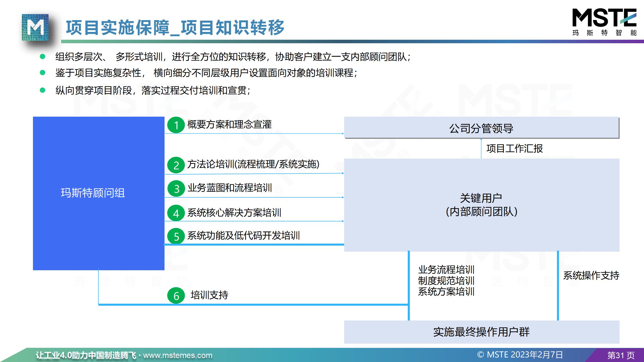The image size is (644, 362).
Task: Click green circle number 6
Action: [176, 296]
